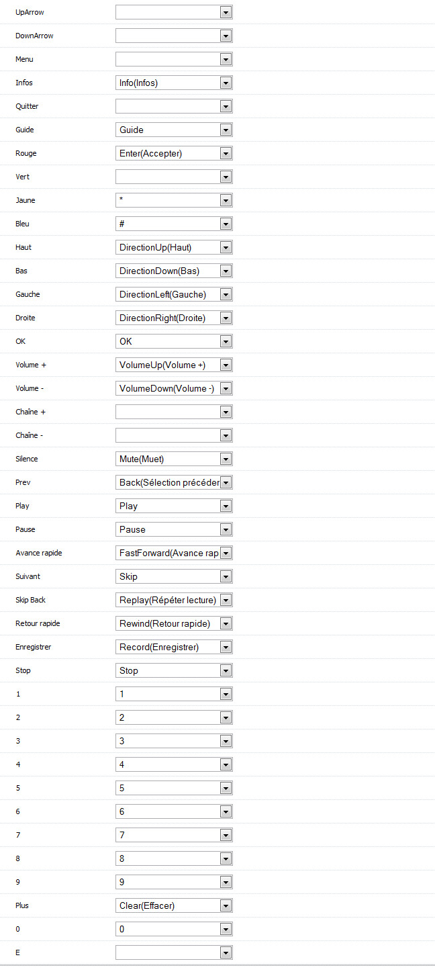Open the UpArrow mapping dropdown

click(x=174, y=12)
